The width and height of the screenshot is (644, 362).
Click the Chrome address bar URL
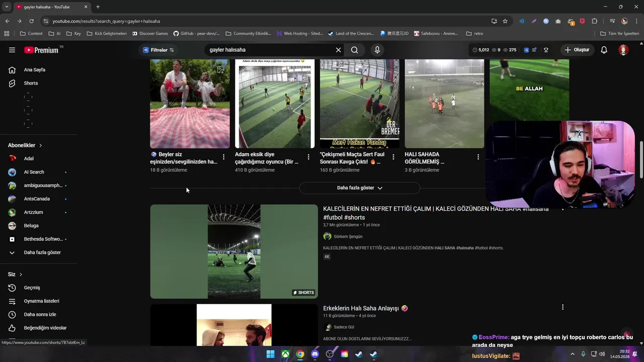106,21
